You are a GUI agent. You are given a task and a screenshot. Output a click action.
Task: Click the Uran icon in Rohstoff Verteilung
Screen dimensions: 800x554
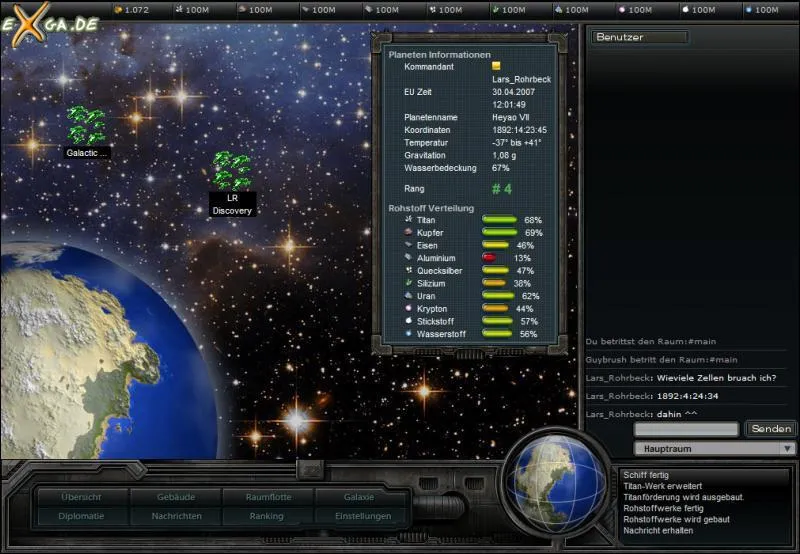408,296
